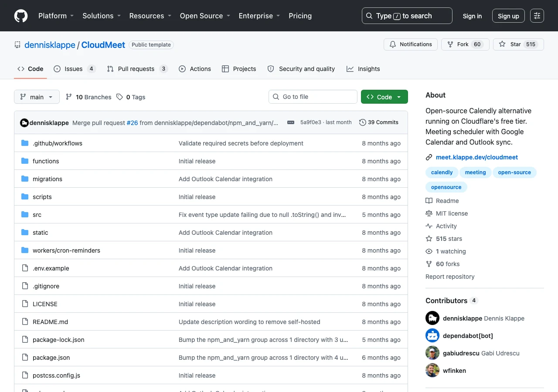
Task: Open the appearance settings icon in header
Action: coord(537,16)
